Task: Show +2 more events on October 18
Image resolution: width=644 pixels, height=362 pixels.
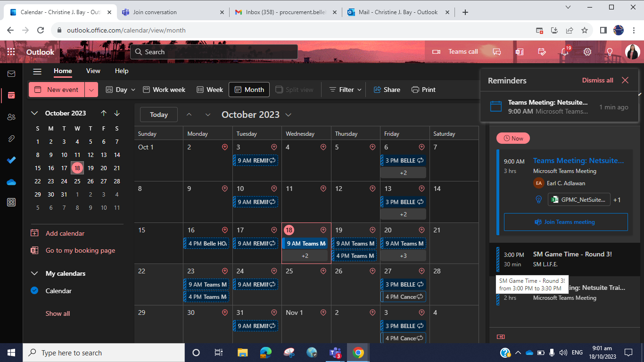Action: tap(305, 255)
